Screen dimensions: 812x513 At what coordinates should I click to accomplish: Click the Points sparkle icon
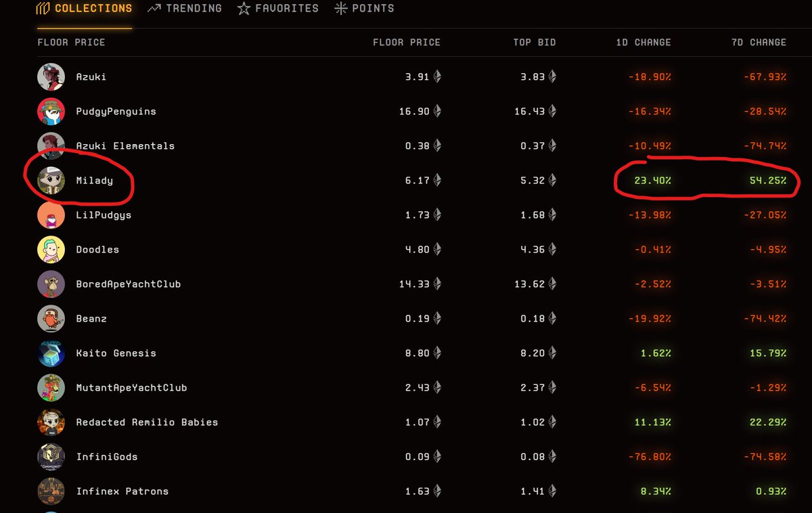(340, 9)
